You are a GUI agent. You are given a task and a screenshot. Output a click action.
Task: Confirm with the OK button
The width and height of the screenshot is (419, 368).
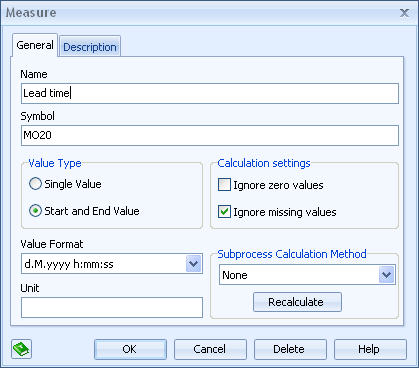click(130, 349)
